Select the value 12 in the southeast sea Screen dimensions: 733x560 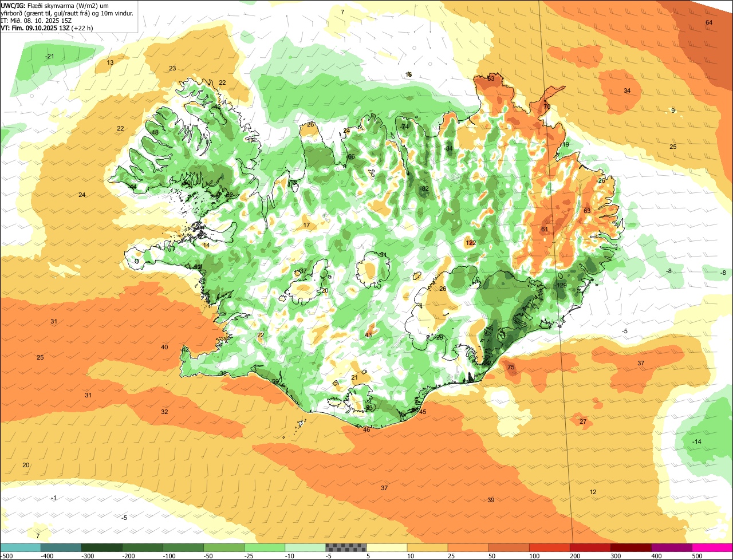tap(593, 492)
